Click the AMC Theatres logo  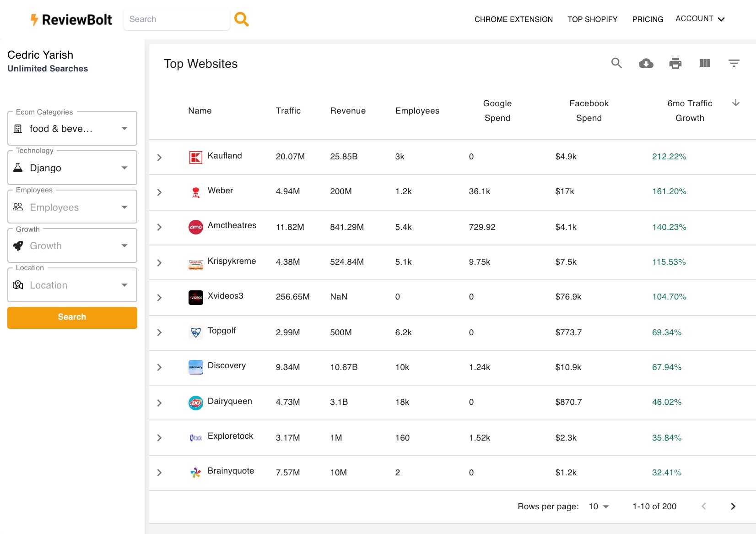click(196, 227)
